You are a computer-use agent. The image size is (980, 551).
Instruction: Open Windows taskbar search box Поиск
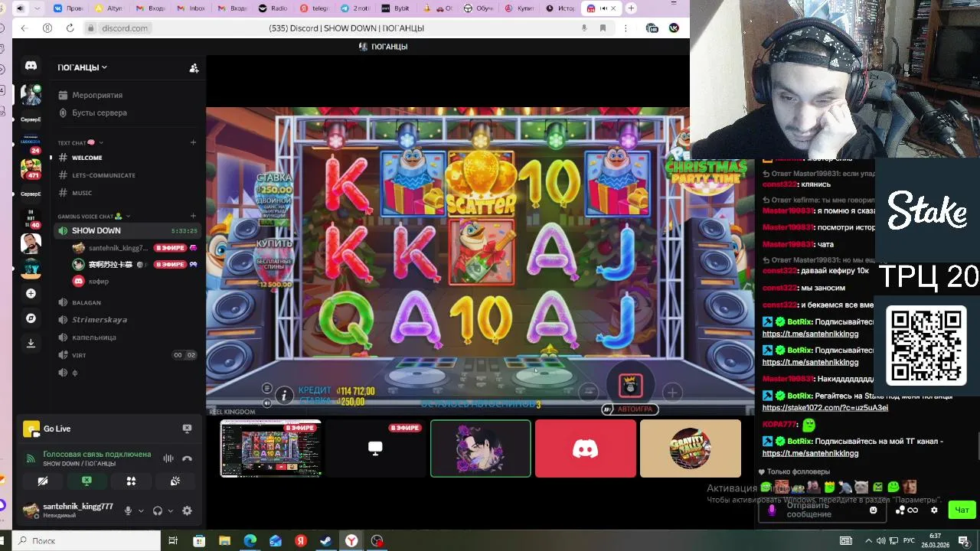click(x=86, y=540)
